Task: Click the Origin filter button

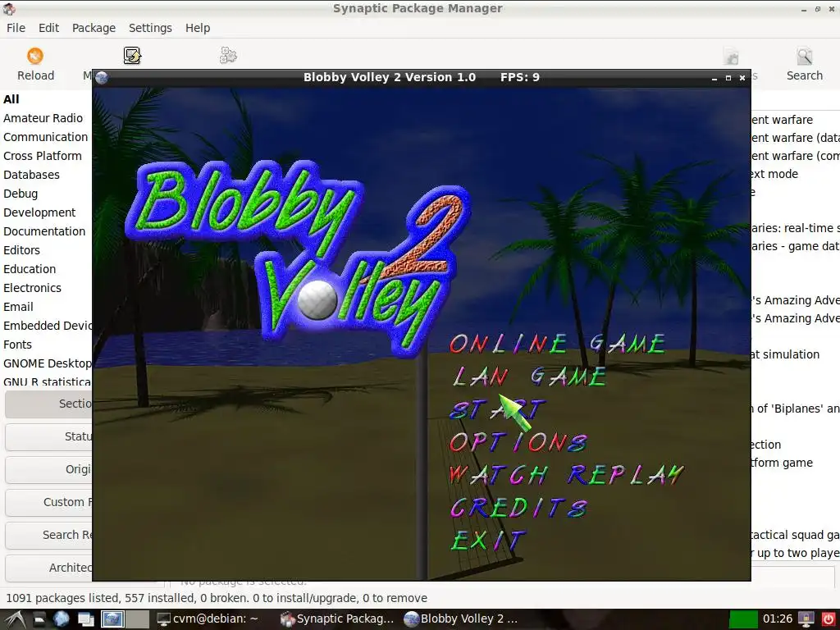Action: pos(48,469)
